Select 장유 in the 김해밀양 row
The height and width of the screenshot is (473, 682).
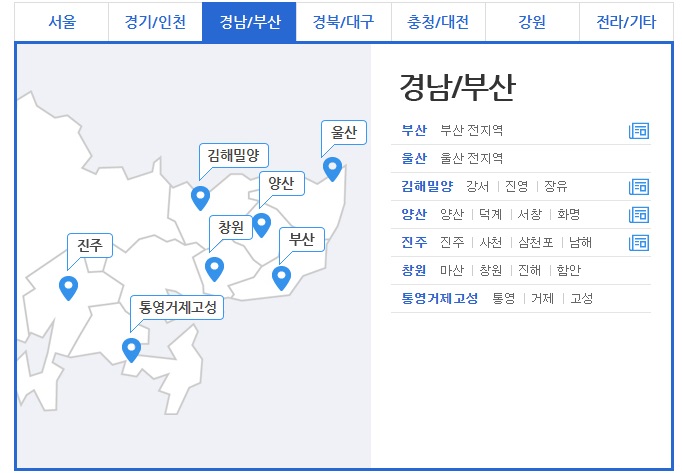tap(555, 186)
